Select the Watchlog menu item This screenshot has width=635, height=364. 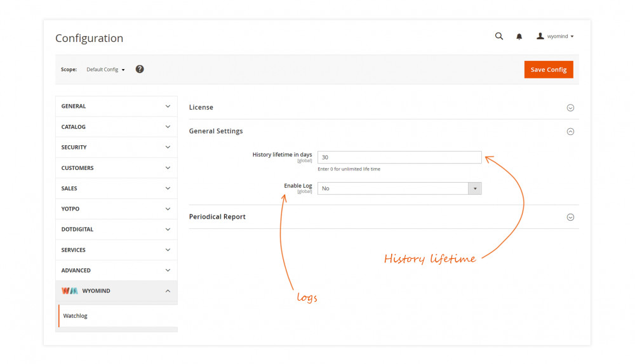[x=76, y=316]
